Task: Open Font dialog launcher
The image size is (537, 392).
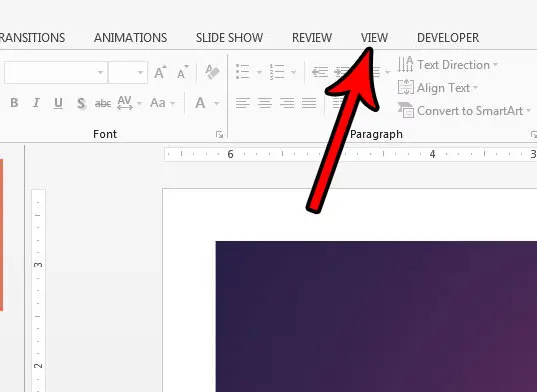Action: tap(219, 135)
